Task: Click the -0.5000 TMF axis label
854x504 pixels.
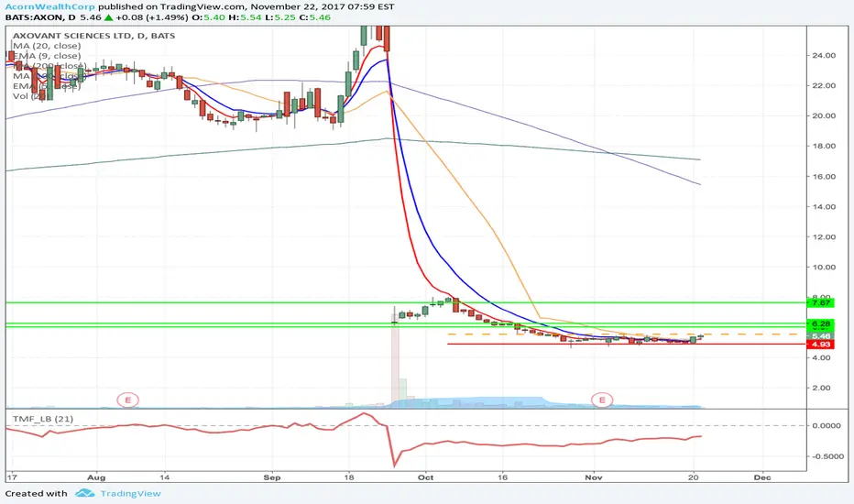Action: coord(827,456)
